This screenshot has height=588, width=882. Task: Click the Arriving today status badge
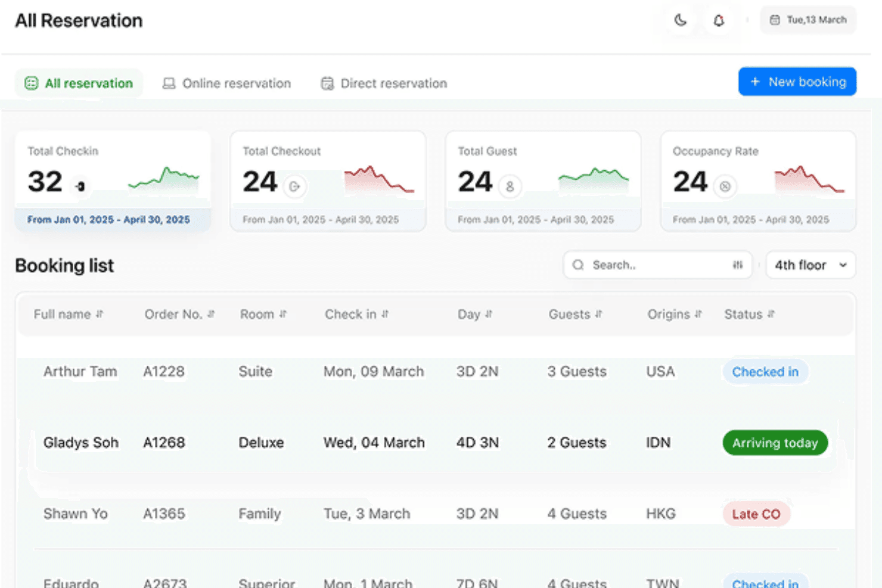click(775, 443)
